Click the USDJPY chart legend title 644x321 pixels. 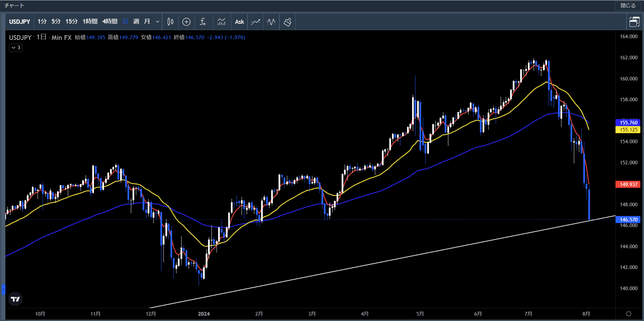pyautogui.click(x=20, y=38)
